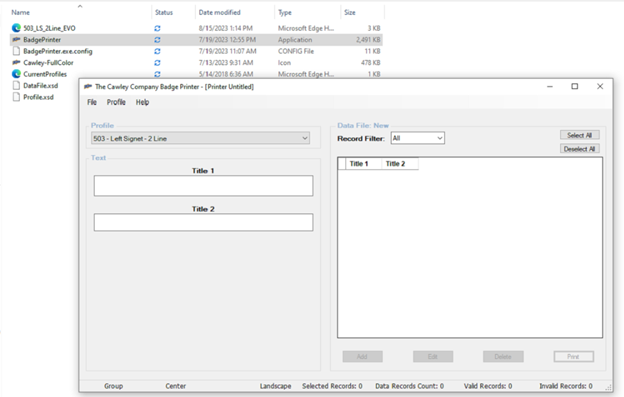The width and height of the screenshot is (624, 397).
Task: Click the file icon beside Profile.xsd
Action: click(x=16, y=97)
